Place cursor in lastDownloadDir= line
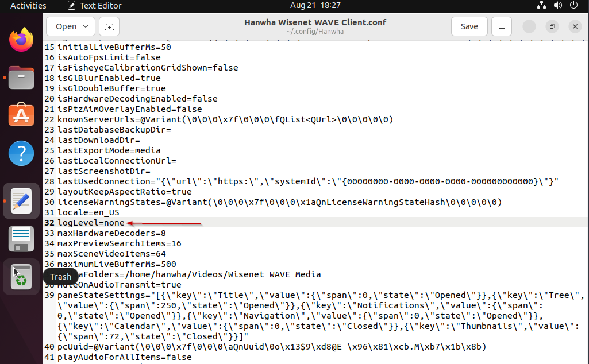The width and height of the screenshot is (589, 364). coord(99,140)
